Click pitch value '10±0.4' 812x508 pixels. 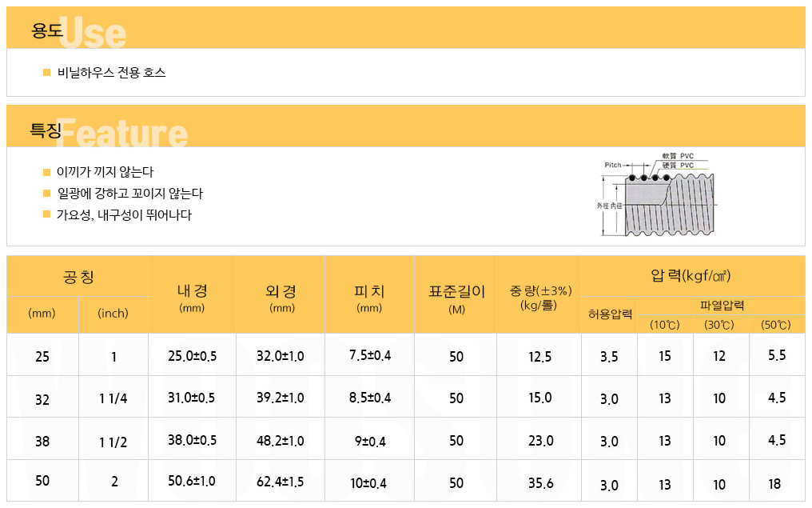tap(368, 483)
